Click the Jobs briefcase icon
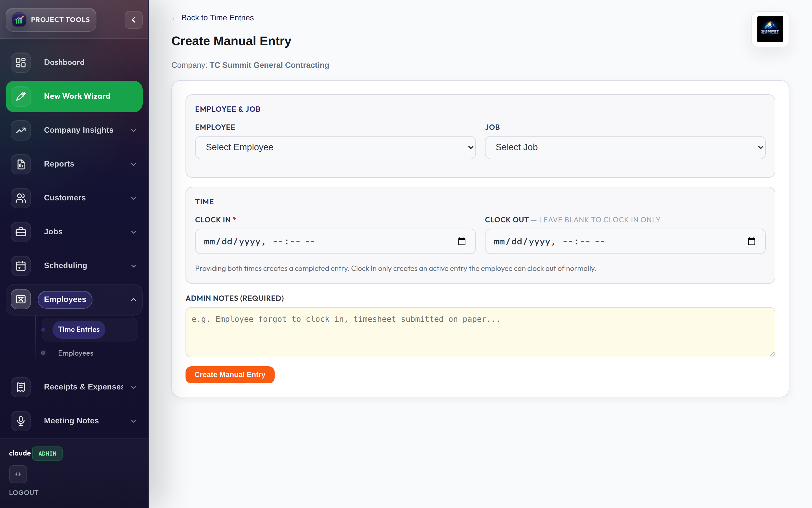The image size is (812, 508). [x=21, y=232]
